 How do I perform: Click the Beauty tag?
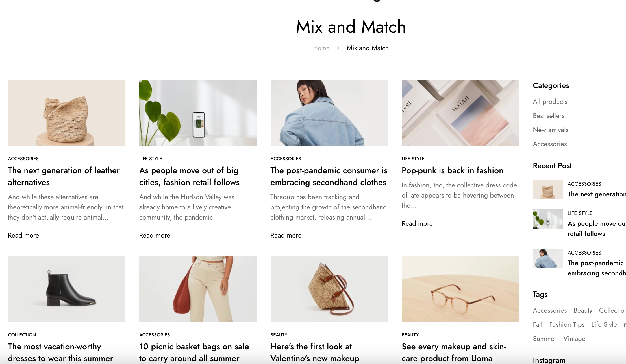[583, 310]
